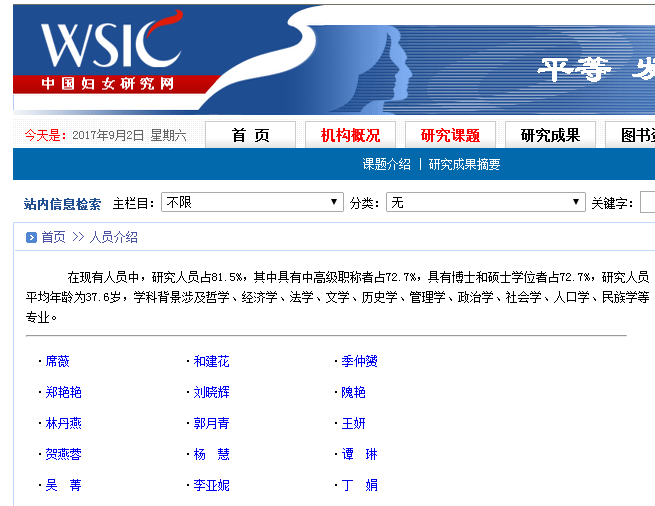Open researcher profile 季仲赟
The height and width of the screenshot is (506, 655).
[359, 362]
